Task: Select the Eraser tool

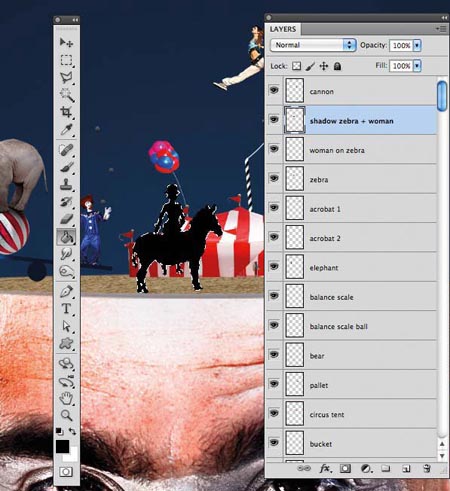Action: pos(66,219)
